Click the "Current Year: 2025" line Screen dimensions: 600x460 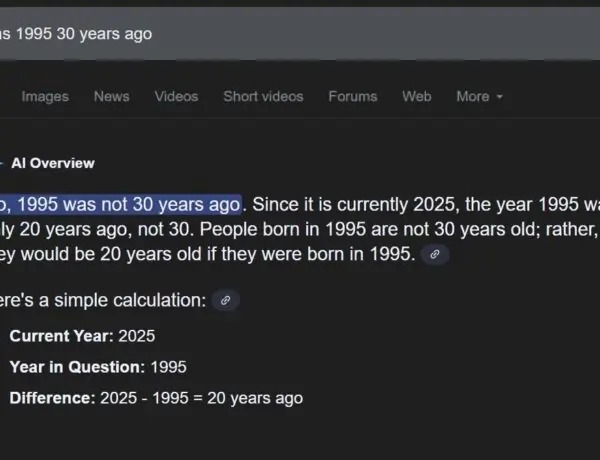click(82, 336)
